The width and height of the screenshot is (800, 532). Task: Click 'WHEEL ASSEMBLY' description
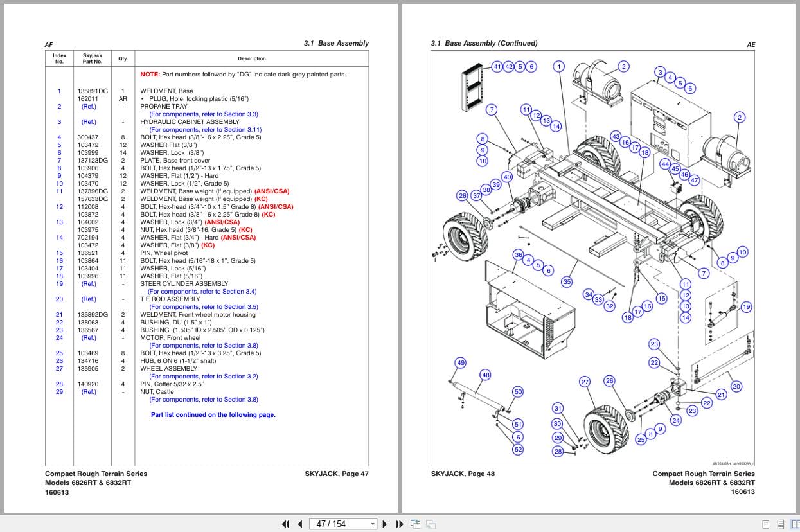point(169,369)
